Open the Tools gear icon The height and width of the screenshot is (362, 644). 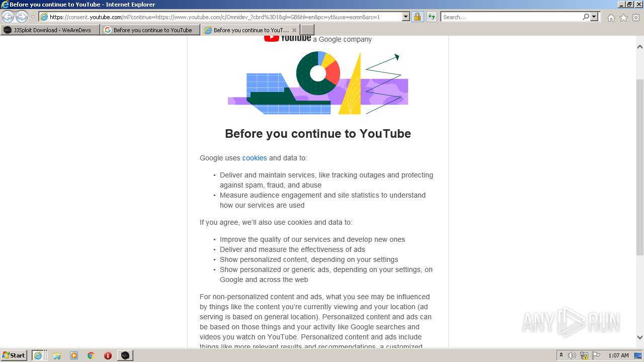(x=636, y=18)
